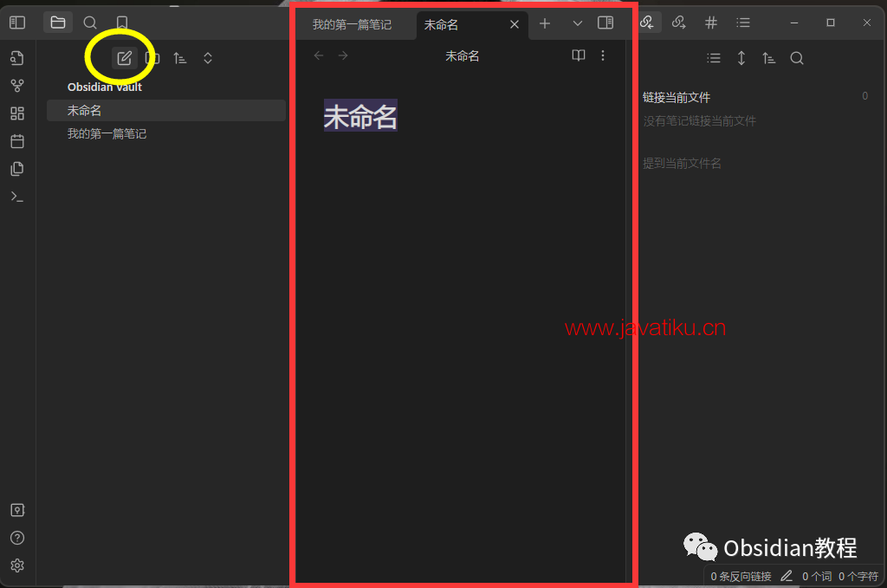Add a new tab with plus button
The image size is (887, 588).
545,23
